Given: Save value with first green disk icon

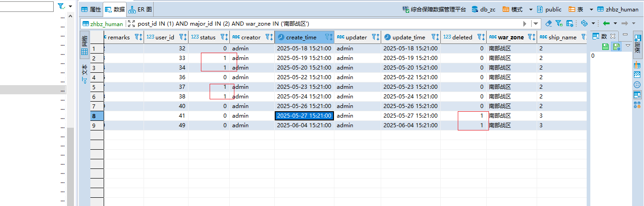Looking at the screenshot, I should pyautogui.click(x=605, y=46).
